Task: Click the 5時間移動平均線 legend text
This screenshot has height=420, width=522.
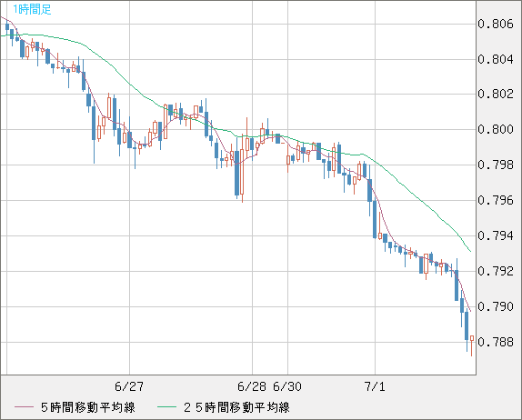Action: tap(88, 407)
